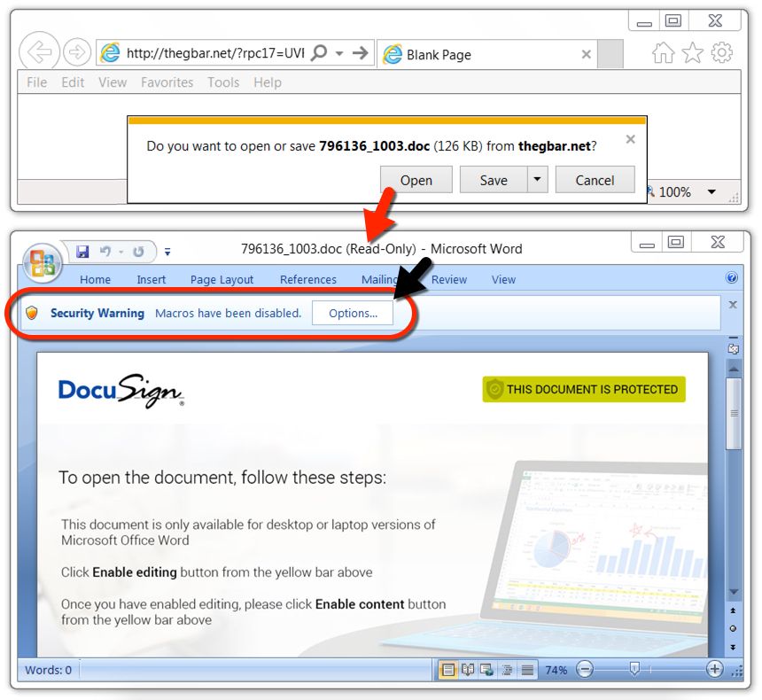Switch to the Insert ribbon tab
762x700 pixels.
(152, 279)
